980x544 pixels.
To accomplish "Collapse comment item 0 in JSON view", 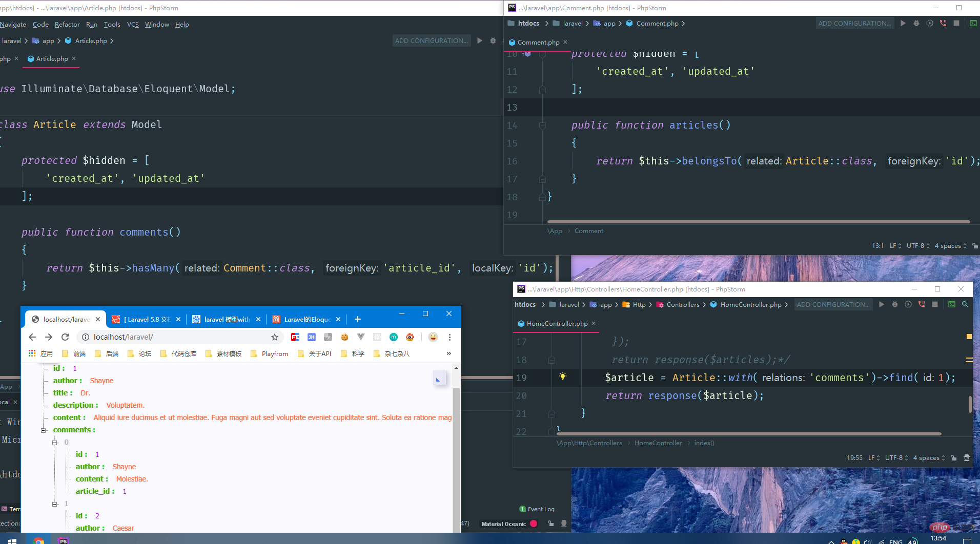I will pos(55,443).
